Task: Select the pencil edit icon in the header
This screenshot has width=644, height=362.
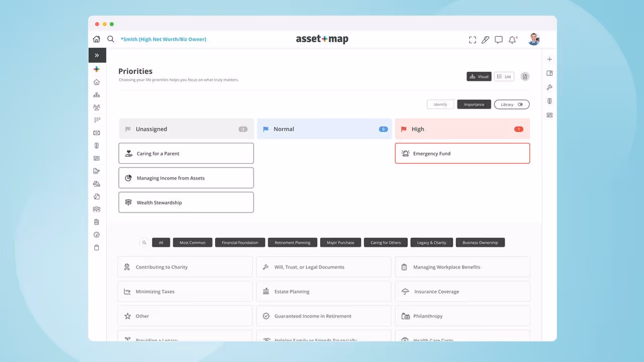Action: click(x=486, y=39)
